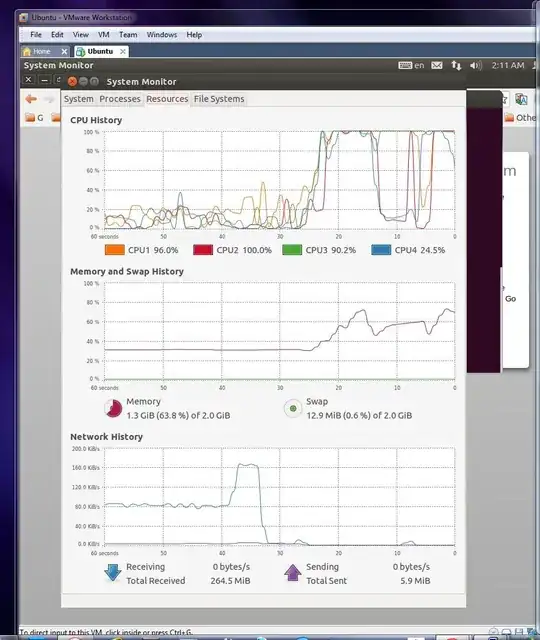Click the CPU History graph
Viewport: 540px width, 640px height.
pos(279,180)
